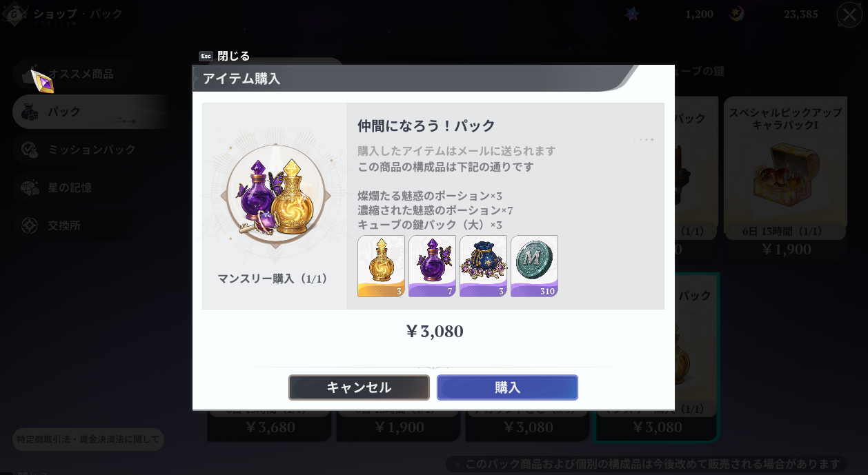This screenshot has width=868, height=475.
Task: Click the キャンセル cancel button
Action: (x=359, y=387)
